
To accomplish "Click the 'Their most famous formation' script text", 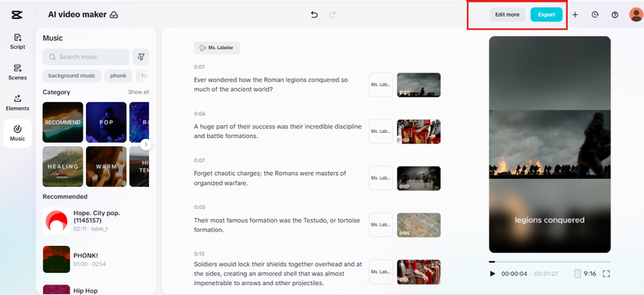I will [277, 225].
